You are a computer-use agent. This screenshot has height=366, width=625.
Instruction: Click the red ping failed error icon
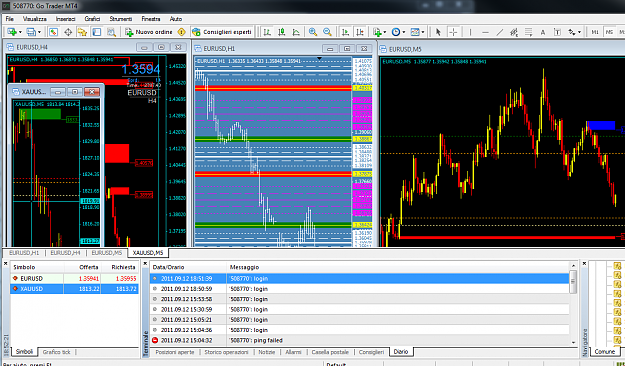tap(155, 340)
